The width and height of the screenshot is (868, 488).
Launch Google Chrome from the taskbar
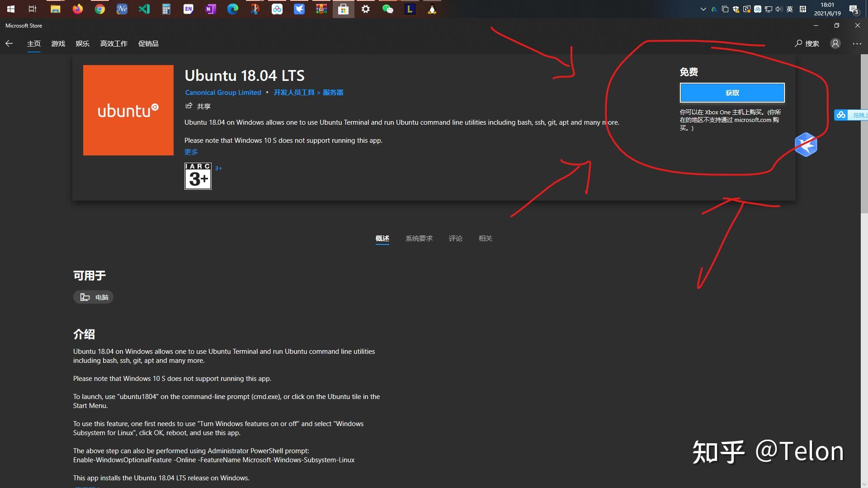click(x=100, y=9)
